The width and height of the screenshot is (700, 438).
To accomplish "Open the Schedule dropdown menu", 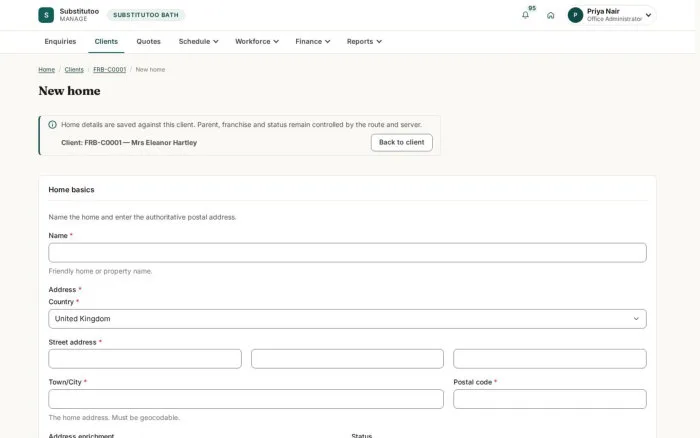I will pos(198,42).
